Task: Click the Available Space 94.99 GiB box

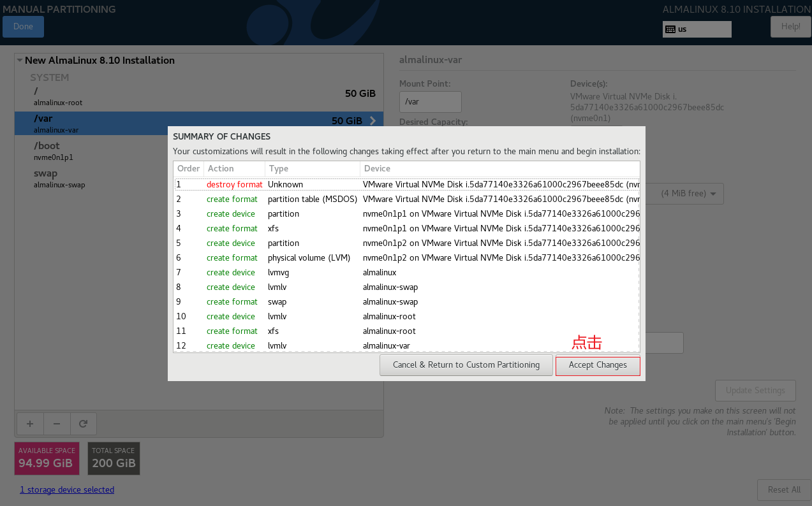Action: 47,458
